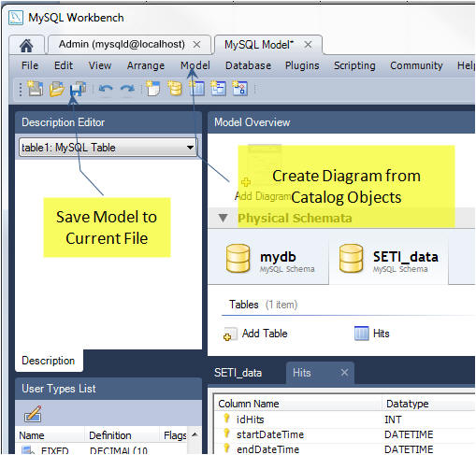Click the User Types List scroll-up arrow
Image resolution: width=476 pixels, height=455 pixels.
195,434
